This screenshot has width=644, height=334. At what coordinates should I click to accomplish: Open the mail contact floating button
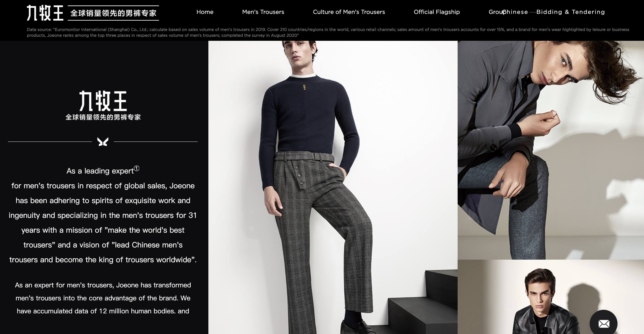pyautogui.click(x=604, y=323)
